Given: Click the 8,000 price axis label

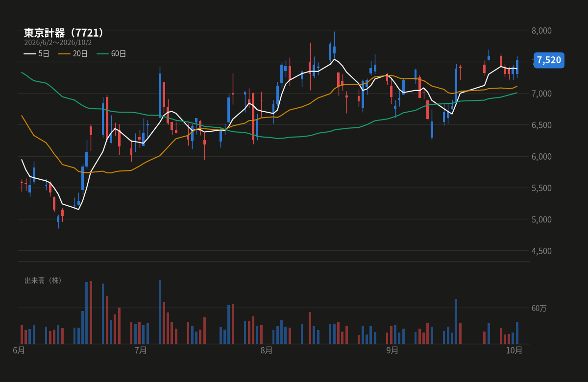Looking at the screenshot, I should 541,30.
